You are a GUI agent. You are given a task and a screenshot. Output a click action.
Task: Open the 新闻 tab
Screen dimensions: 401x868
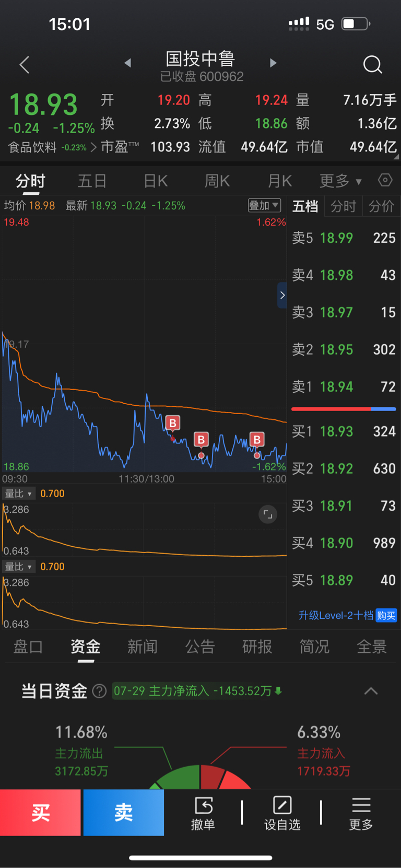pos(143,647)
